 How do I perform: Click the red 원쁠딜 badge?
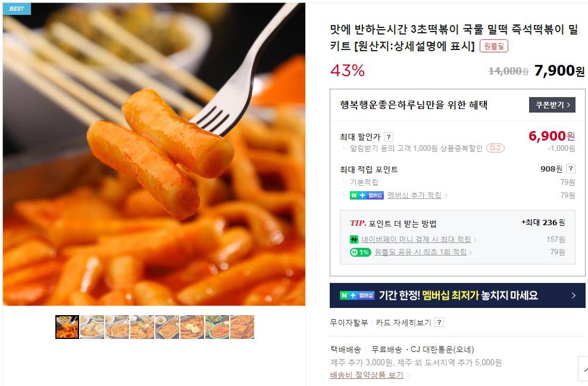coord(494,46)
